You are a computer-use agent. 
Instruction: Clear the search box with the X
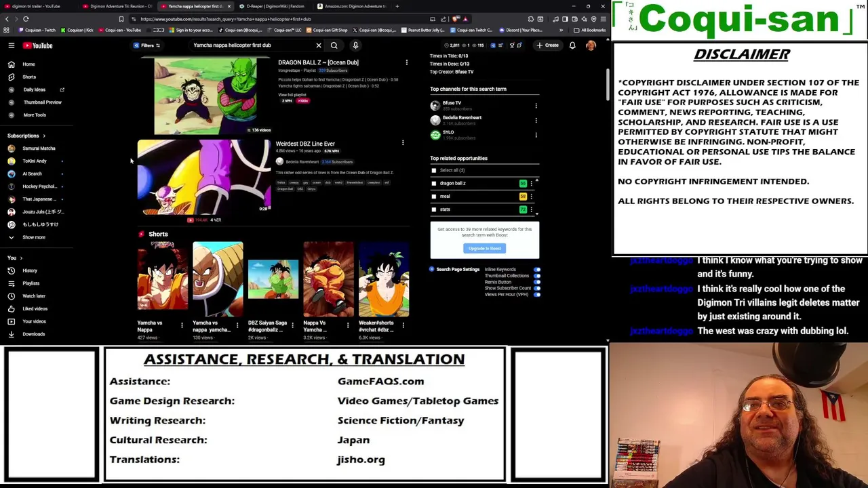(319, 45)
